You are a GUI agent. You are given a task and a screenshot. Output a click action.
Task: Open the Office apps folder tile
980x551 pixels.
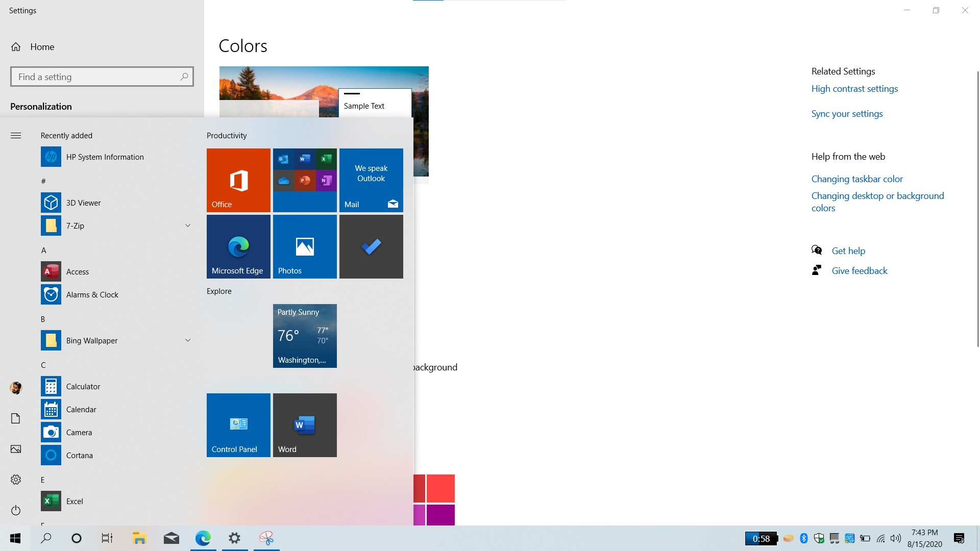point(305,180)
